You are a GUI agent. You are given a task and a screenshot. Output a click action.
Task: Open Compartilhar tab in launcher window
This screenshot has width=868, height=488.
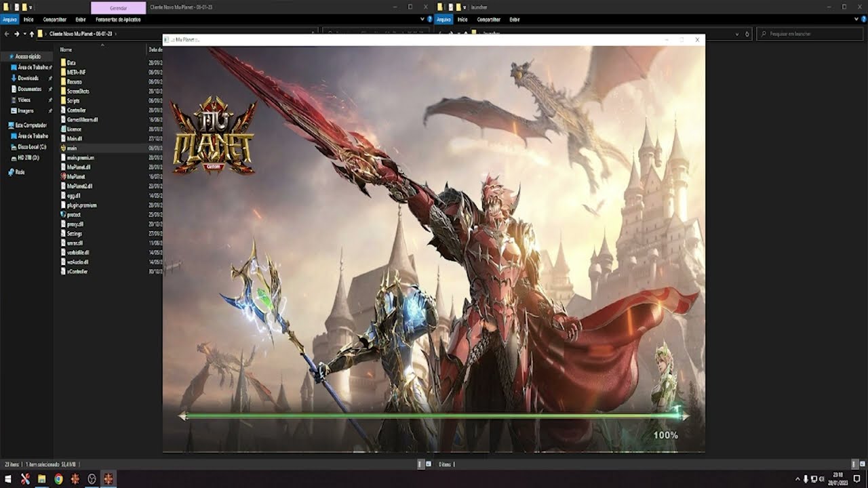488,20
